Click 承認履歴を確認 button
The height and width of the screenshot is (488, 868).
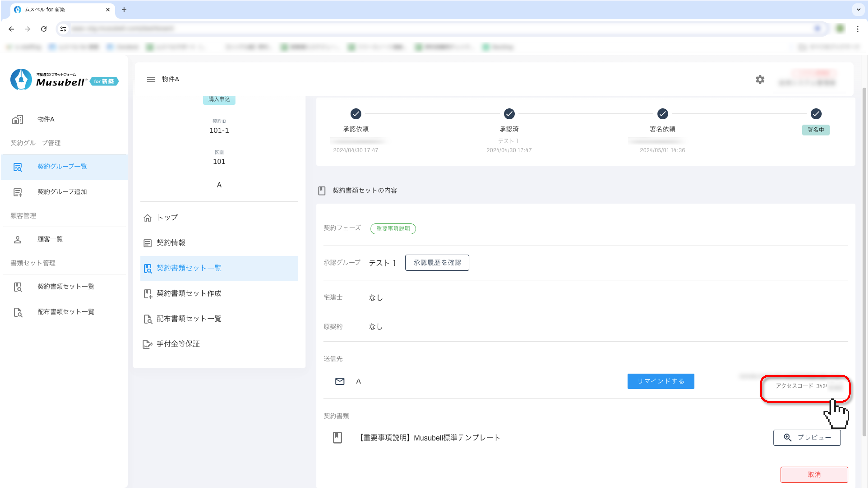[x=437, y=263]
